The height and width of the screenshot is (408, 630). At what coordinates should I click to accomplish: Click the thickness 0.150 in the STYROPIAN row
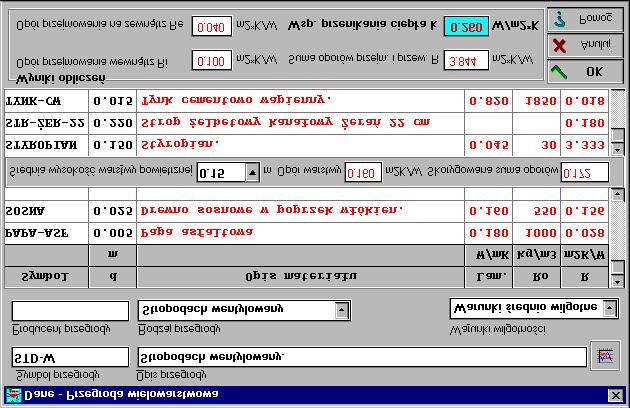pyautogui.click(x=112, y=145)
